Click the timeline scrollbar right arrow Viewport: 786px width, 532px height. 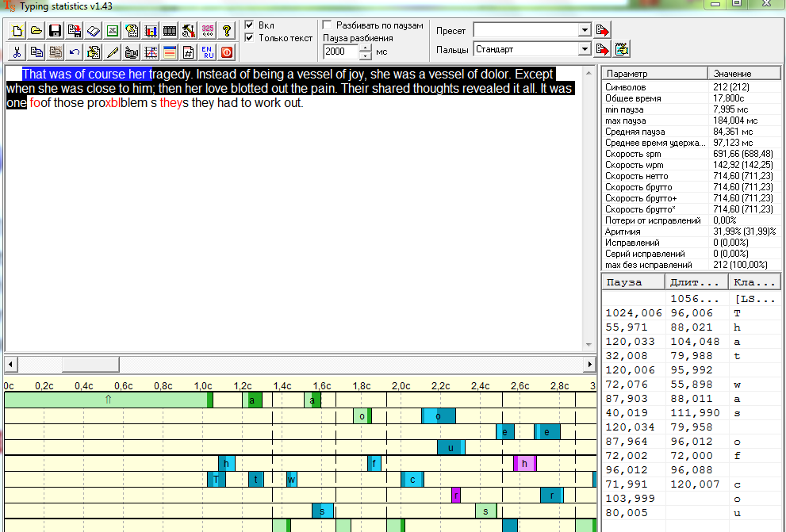[590, 364]
